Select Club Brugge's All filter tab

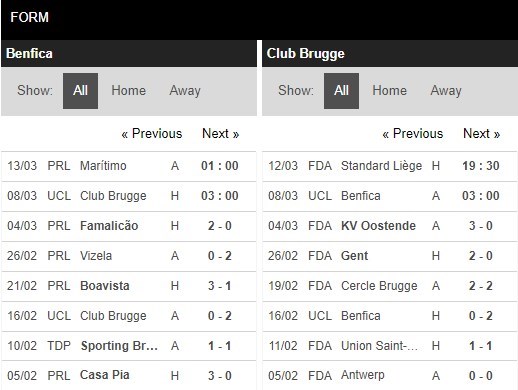(341, 91)
